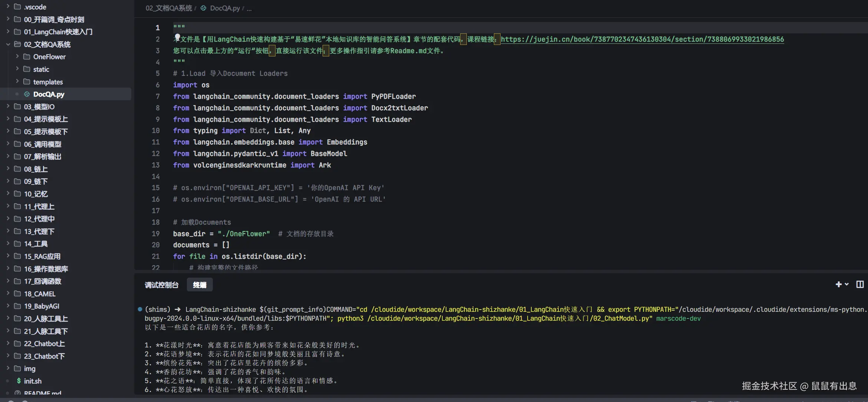Image resolution: width=868 pixels, height=402 pixels.
Task: Open the juejin.cn course link
Action: coord(642,39)
